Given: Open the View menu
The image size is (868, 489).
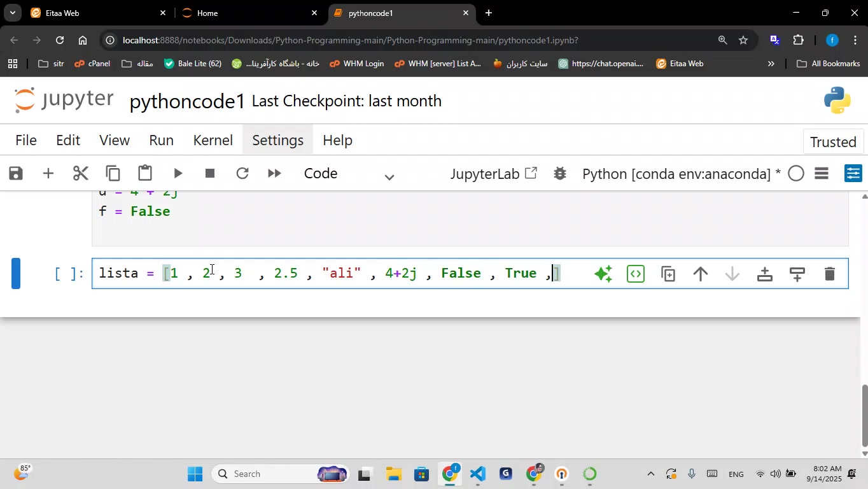Looking at the screenshot, I should [115, 140].
